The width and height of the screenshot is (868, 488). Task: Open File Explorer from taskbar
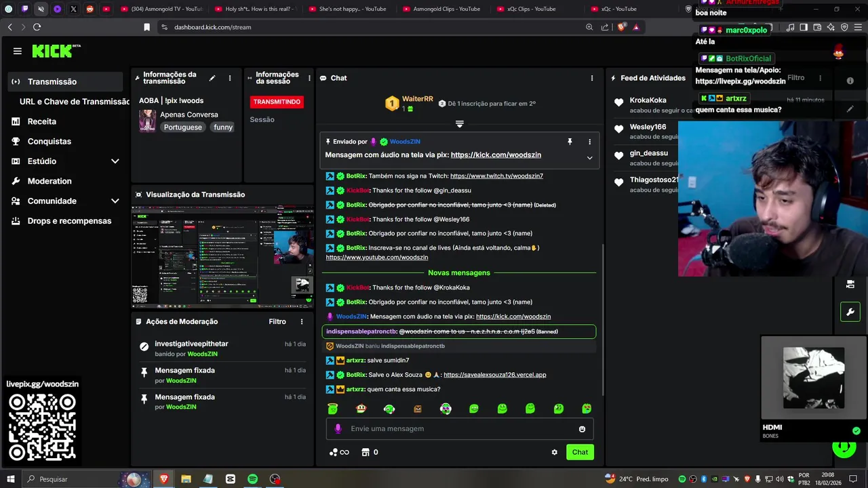pos(186,479)
